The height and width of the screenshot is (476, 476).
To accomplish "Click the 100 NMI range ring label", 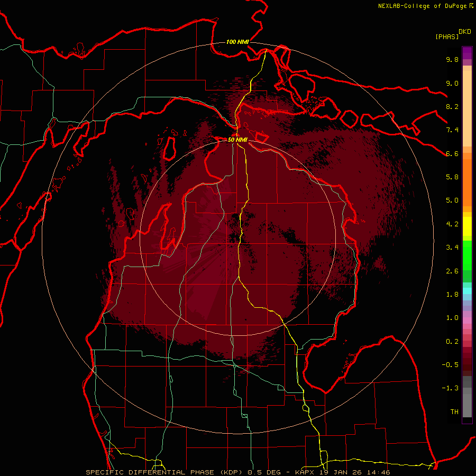I will pos(237,42).
